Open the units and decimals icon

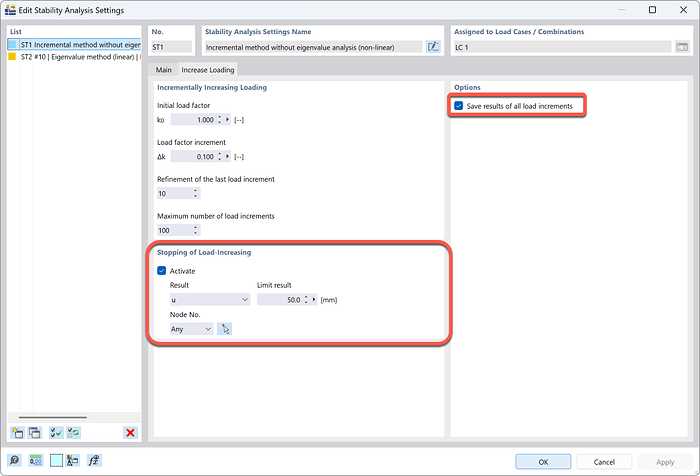coord(35,461)
